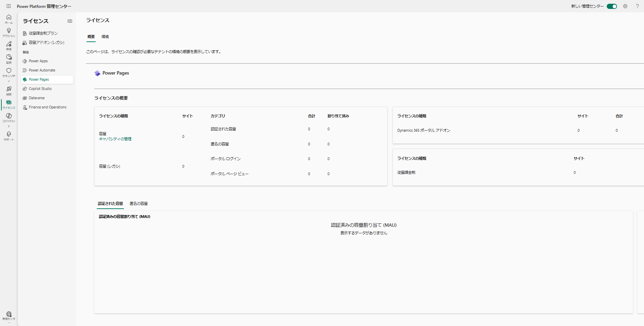Click the ライセンスの概要 heading
The height and width of the screenshot is (326, 644).
click(x=111, y=98)
